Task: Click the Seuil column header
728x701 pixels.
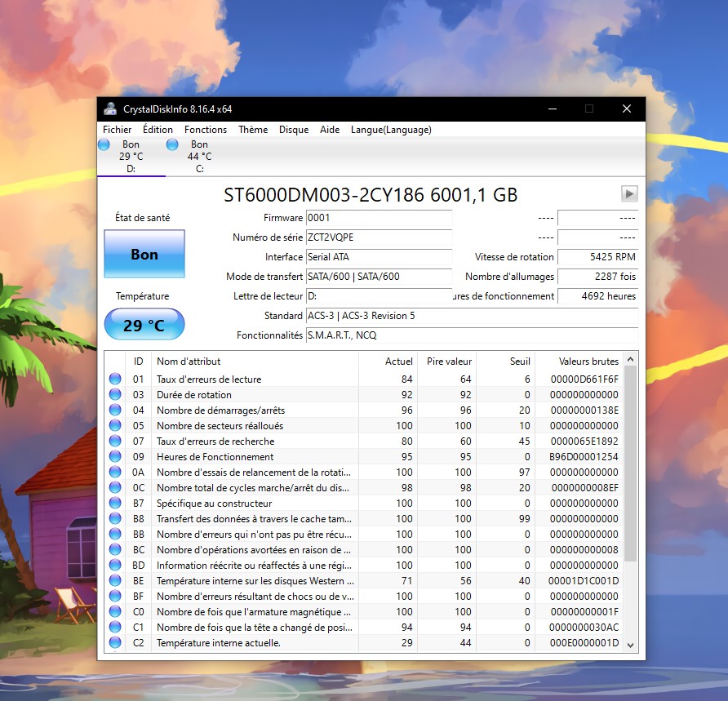Action: pyautogui.click(x=506, y=362)
